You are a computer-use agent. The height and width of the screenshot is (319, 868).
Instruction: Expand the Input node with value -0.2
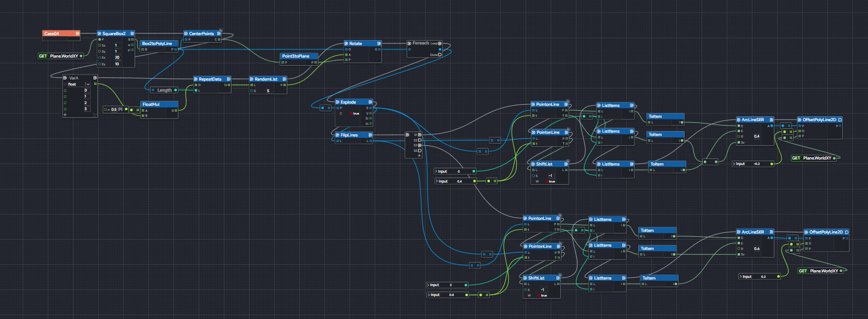pyautogui.click(x=734, y=164)
